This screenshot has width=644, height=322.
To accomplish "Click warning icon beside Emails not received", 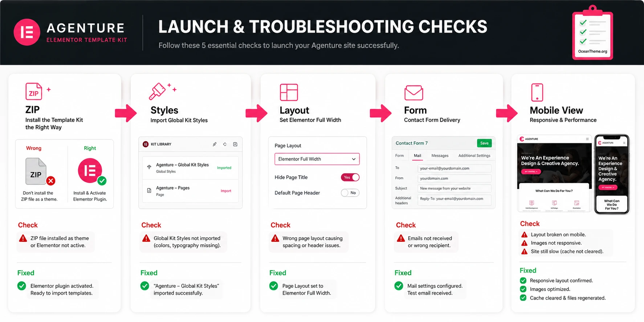I will 401,238.
